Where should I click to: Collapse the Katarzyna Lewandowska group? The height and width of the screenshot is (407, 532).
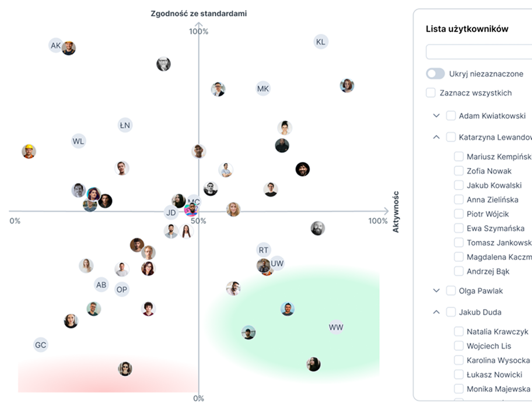[436, 137]
